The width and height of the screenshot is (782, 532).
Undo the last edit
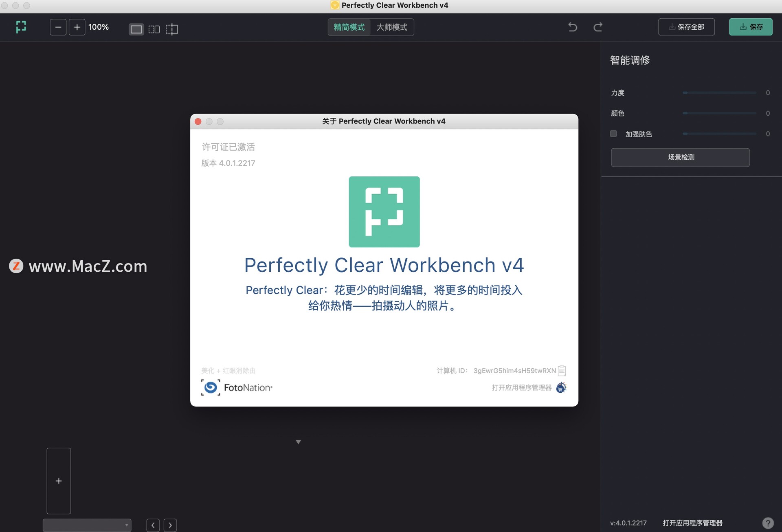click(x=573, y=27)
